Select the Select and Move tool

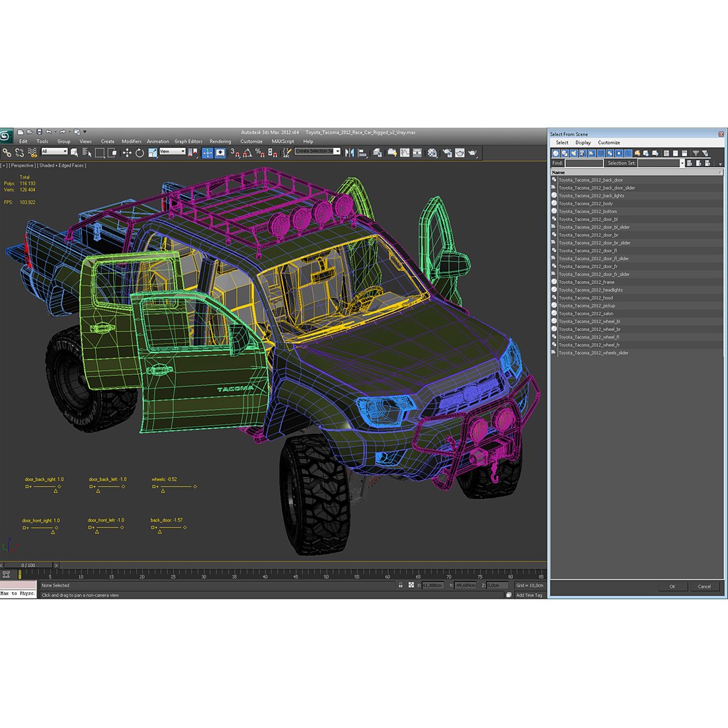tap(127, 153)
